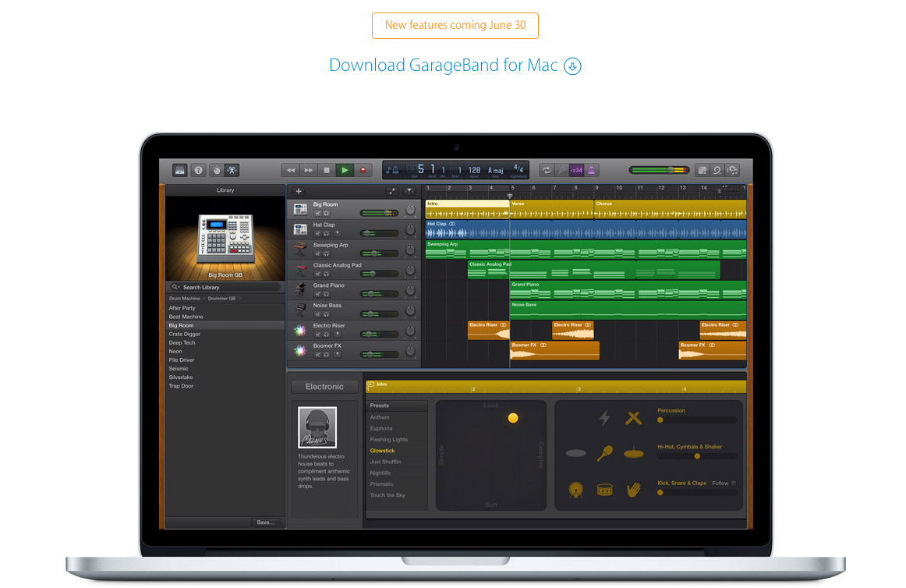Click the Search Library field

click(x=225, y=287)
